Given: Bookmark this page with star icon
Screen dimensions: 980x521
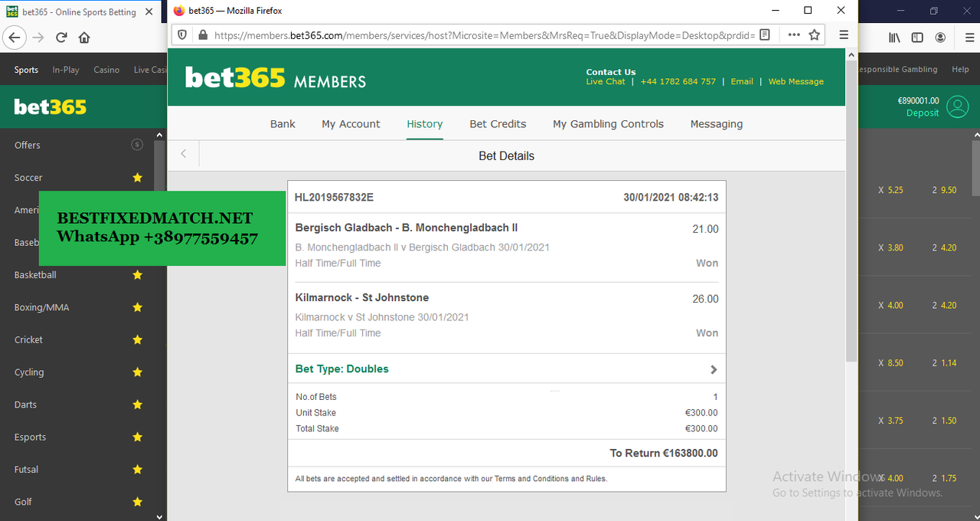Looking at the screenshot, I should [815, 34].
